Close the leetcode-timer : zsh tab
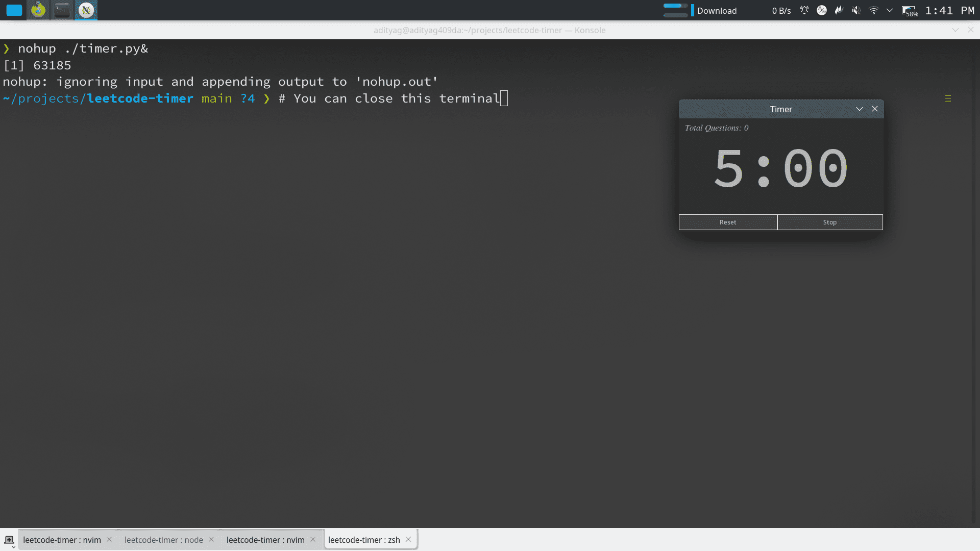The image size is (980, 551). (408, 539)
